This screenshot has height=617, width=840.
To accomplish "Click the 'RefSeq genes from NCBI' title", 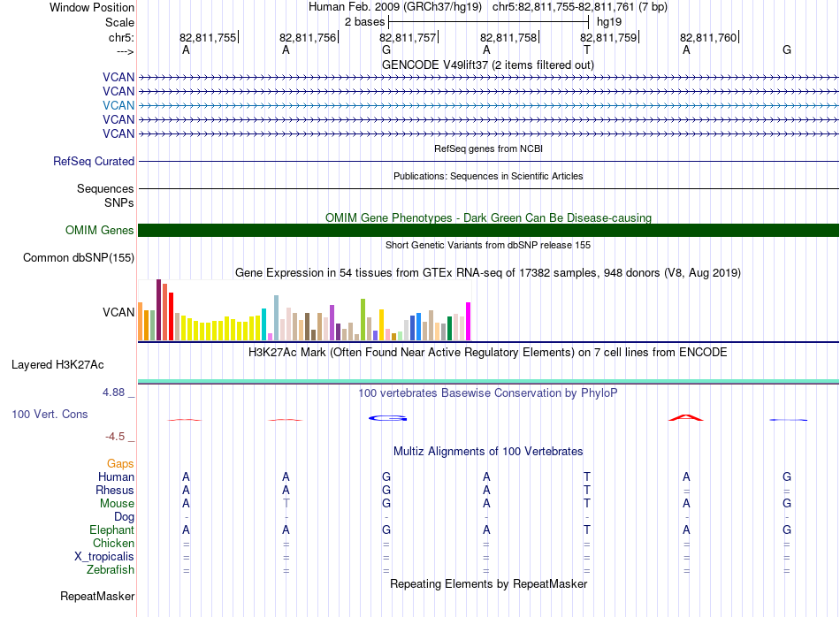I will coord(489,149).
